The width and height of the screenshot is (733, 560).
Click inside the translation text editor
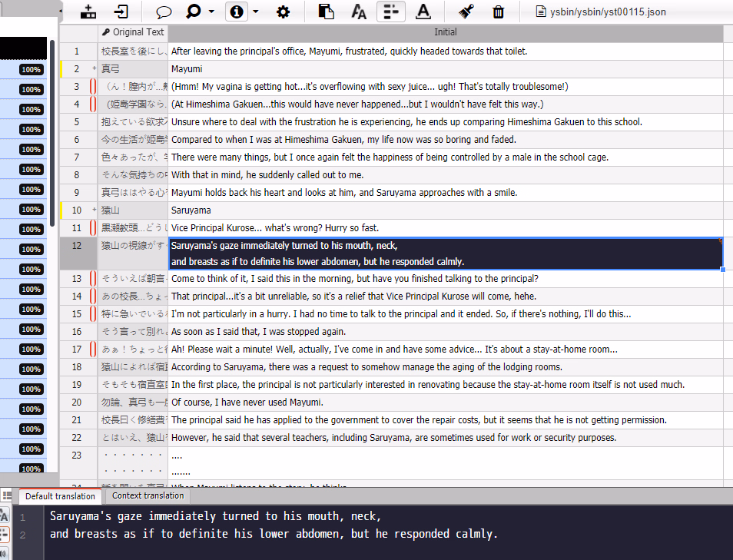384,530
